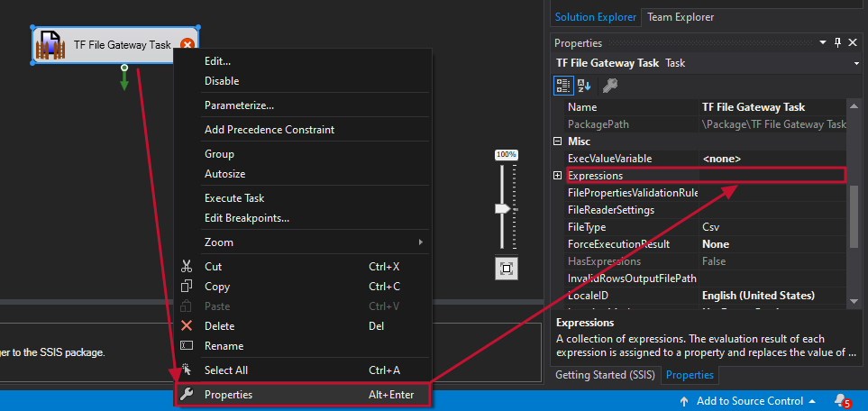Click the TF File Gateway Task icon
Viewport: 868px width, 411px height.
coord(51,45)
